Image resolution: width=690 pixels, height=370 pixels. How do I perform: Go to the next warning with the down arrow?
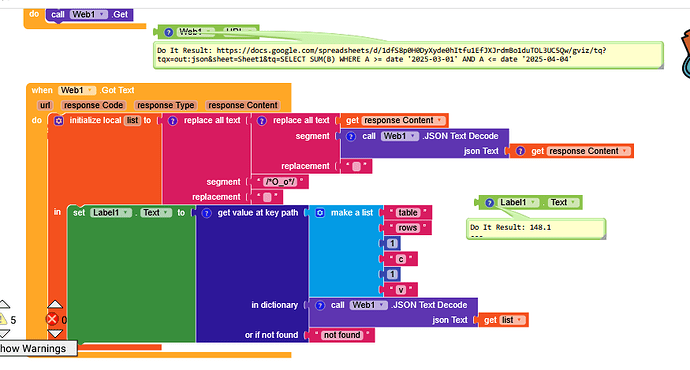coord(4,334)
